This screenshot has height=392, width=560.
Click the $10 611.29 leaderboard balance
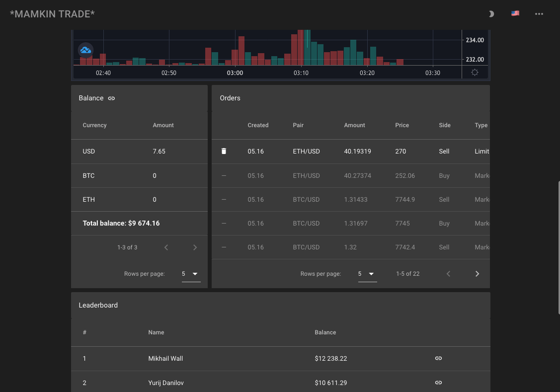click(x=331, y=383)
